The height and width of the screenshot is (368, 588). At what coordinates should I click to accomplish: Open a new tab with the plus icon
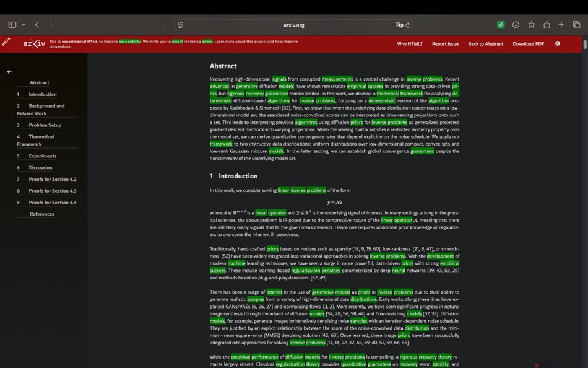[561, 25]
